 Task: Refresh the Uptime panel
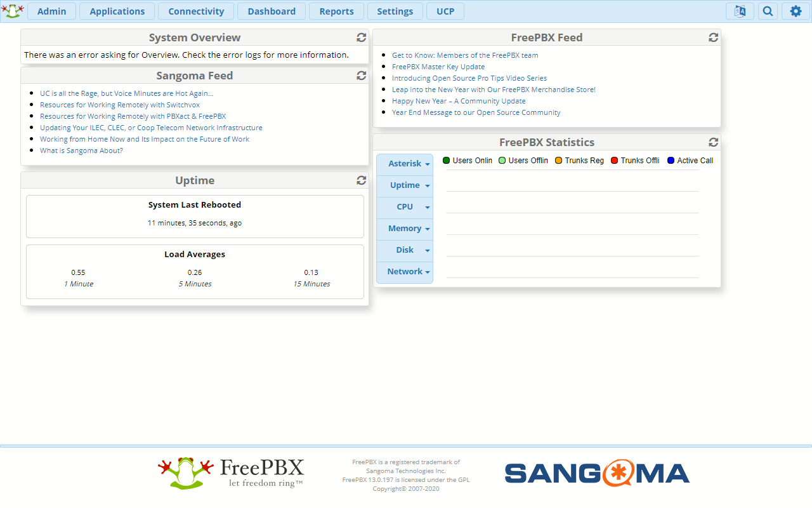click(362, 180)
